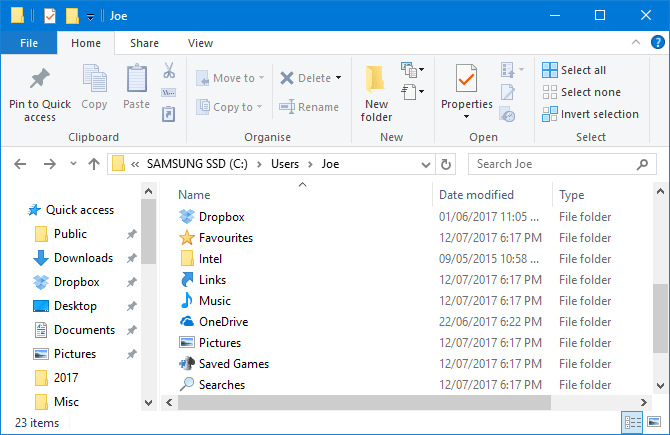Go up one folder level

click(94, 164)
